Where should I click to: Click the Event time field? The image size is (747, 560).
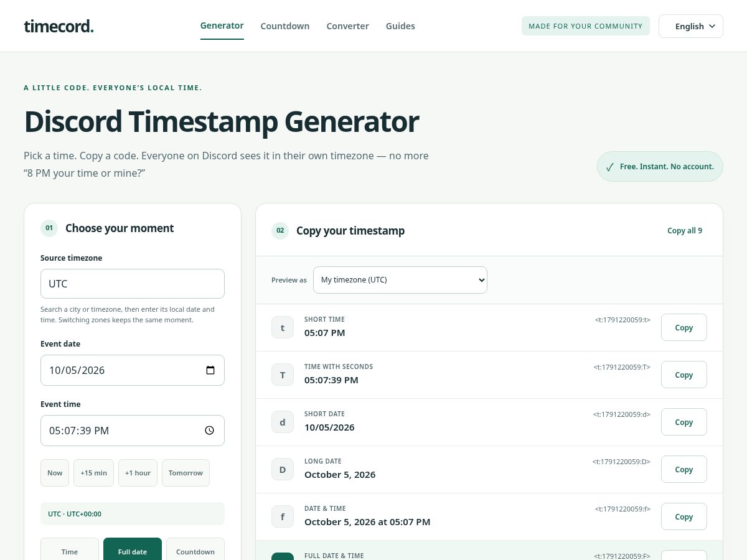click(x=133, y=431)
